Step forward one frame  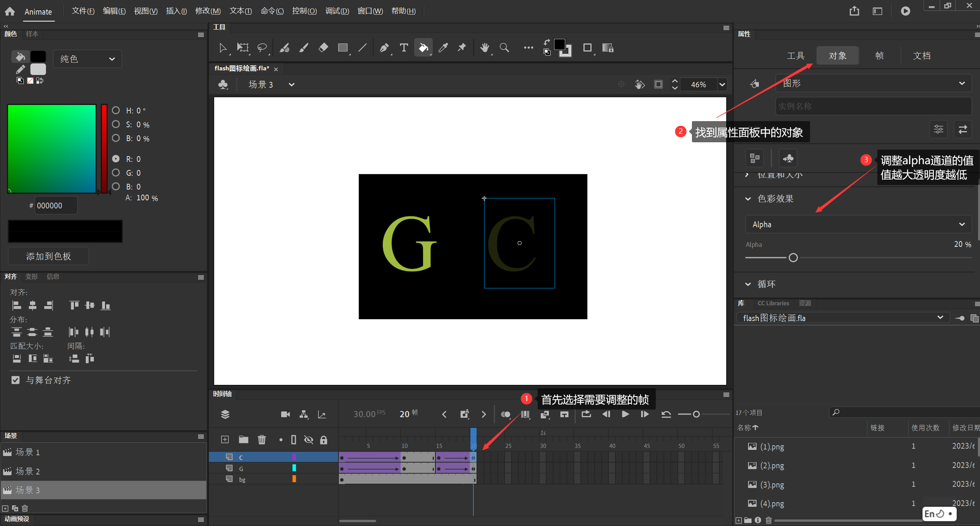tap(645, 414)
